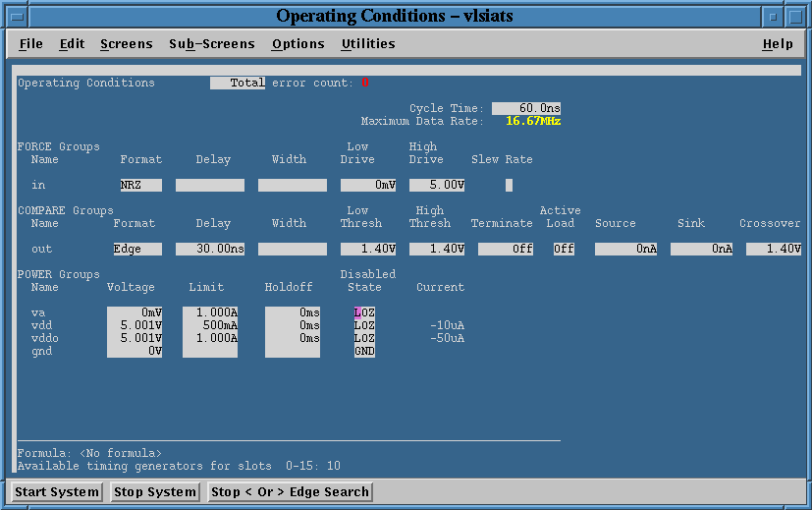The image size is (812, 510).
Task: Click the Formula: <No formula> text
Action: point(89,453)
